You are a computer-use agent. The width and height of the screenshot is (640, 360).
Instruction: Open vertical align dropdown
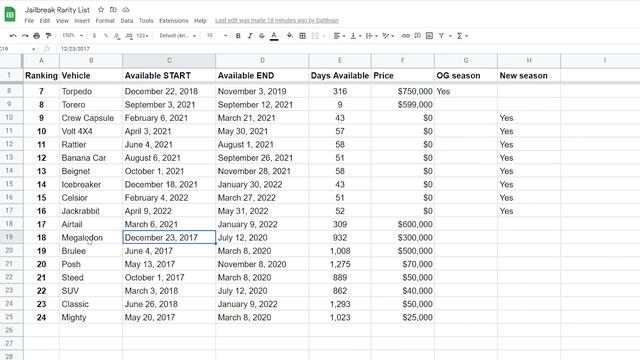pos(356,36)
